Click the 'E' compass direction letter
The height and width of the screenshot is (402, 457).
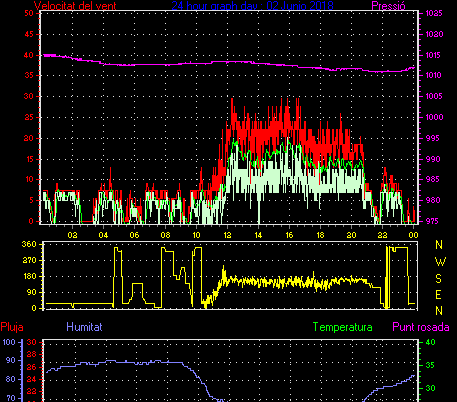pos(439,295)
